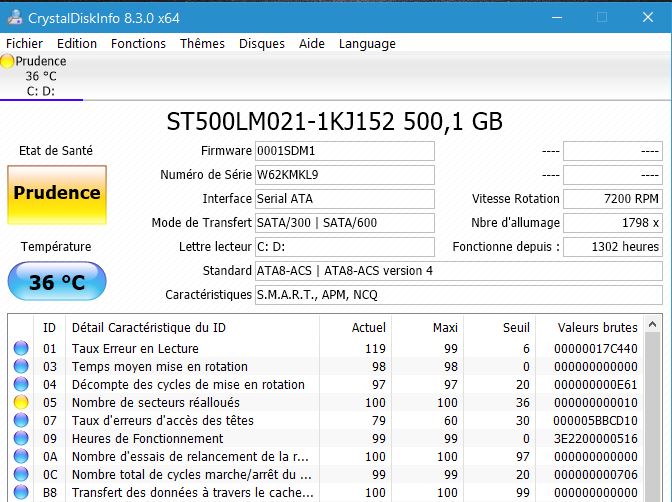Viewport: 672px width, 502px height.
Task: Open the Aide menu
Action: coord(312,44)
